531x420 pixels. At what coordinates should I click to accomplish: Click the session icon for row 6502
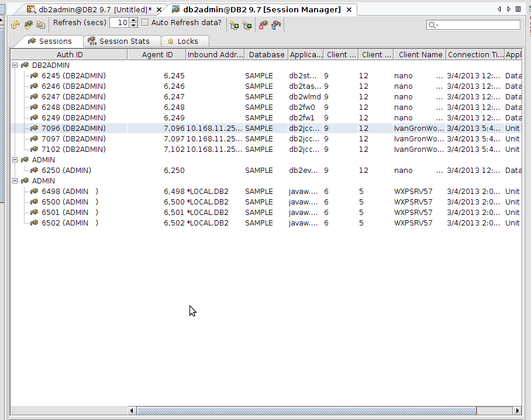click(34, 223)
